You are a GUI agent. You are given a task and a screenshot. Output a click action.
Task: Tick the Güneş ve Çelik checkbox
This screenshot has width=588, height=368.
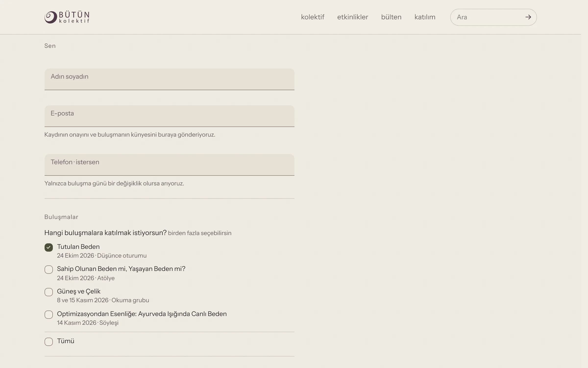[49, 292]
